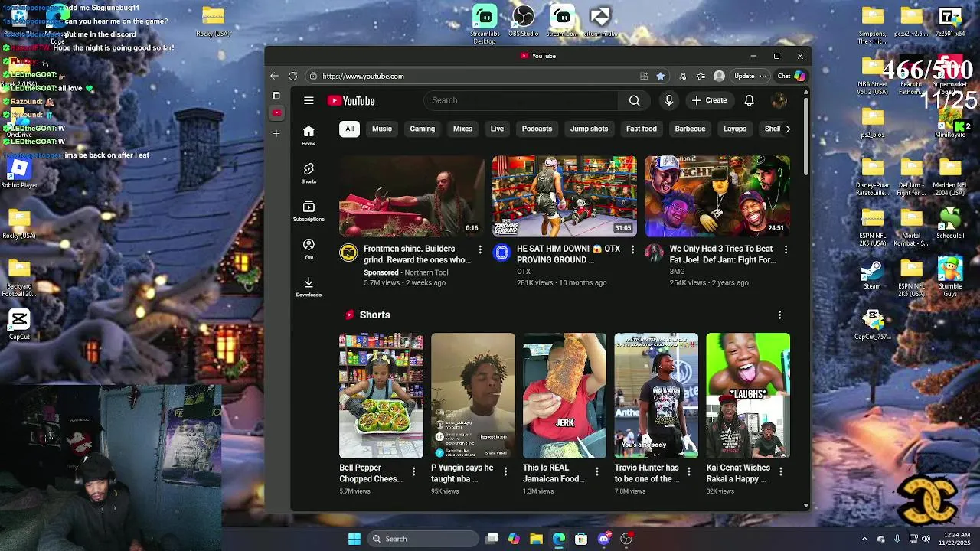Toggle the favorite star in address bar

pos(661,76)
